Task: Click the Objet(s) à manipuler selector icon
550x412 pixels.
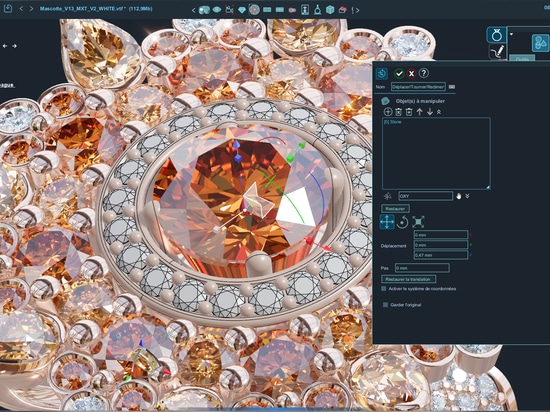Action: tap(385, 101)
